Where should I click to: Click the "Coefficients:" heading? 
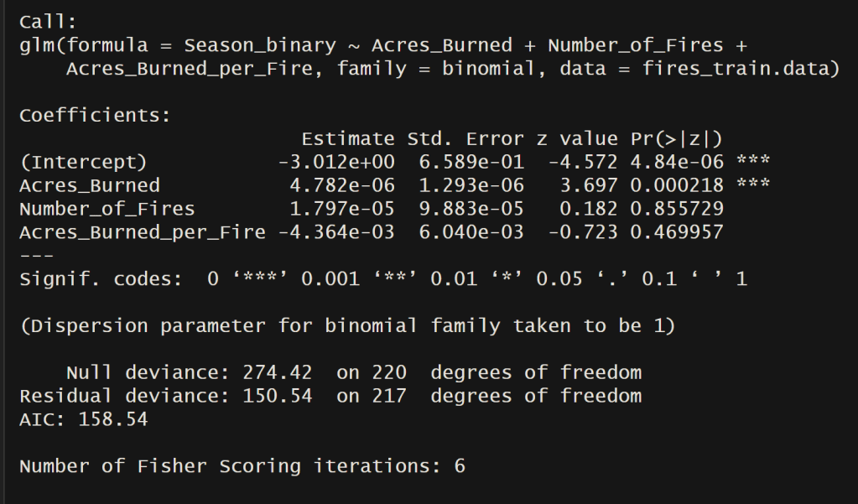click(94, 115)
